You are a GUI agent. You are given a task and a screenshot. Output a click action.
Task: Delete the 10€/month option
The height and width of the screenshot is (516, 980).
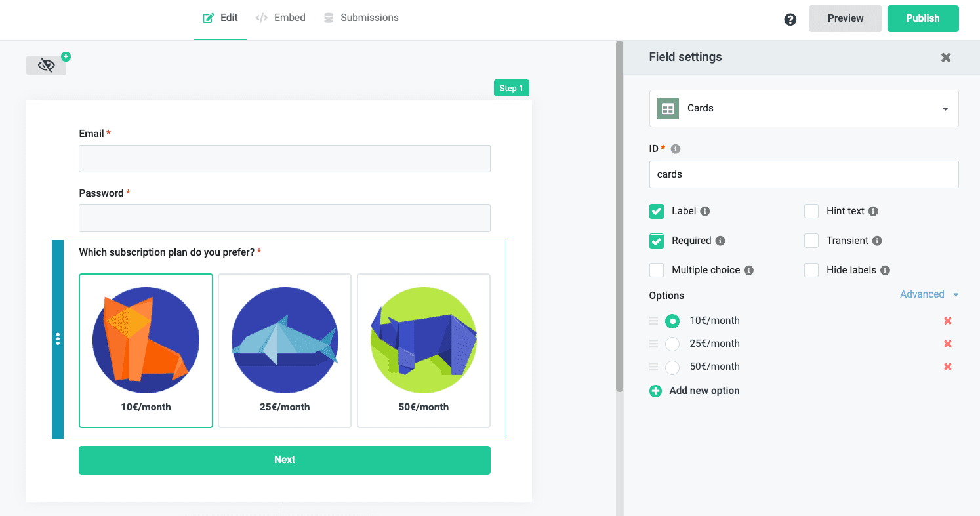(x=948, y=321)
